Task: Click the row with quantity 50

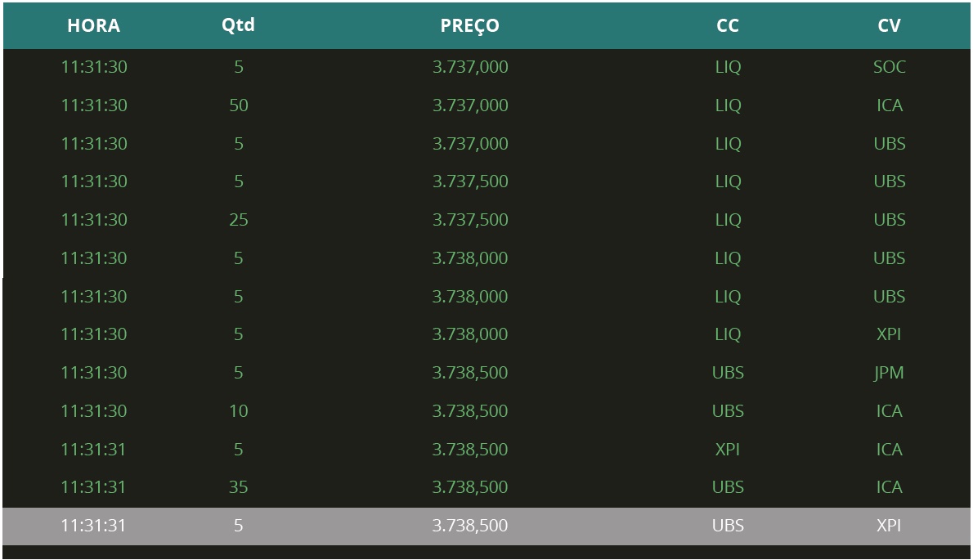Action: (486, 105)
